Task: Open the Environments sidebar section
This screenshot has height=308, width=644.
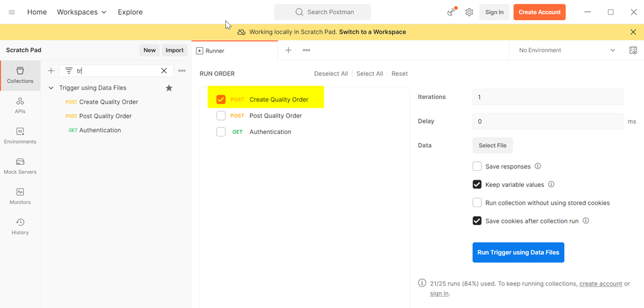Action: tap(20, 136)
